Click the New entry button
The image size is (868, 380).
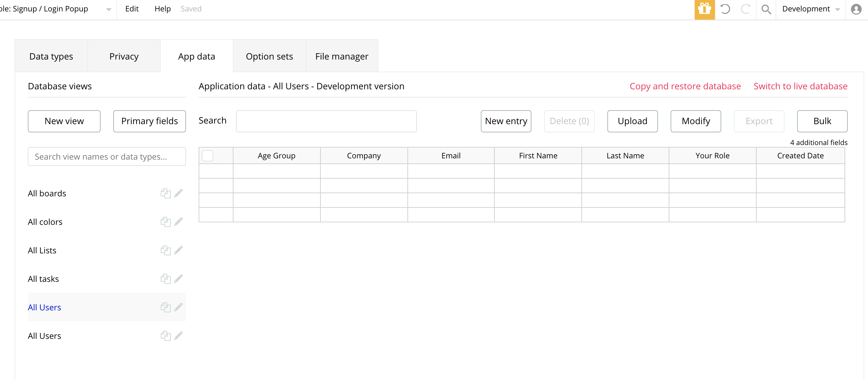[x=506, y=121]
